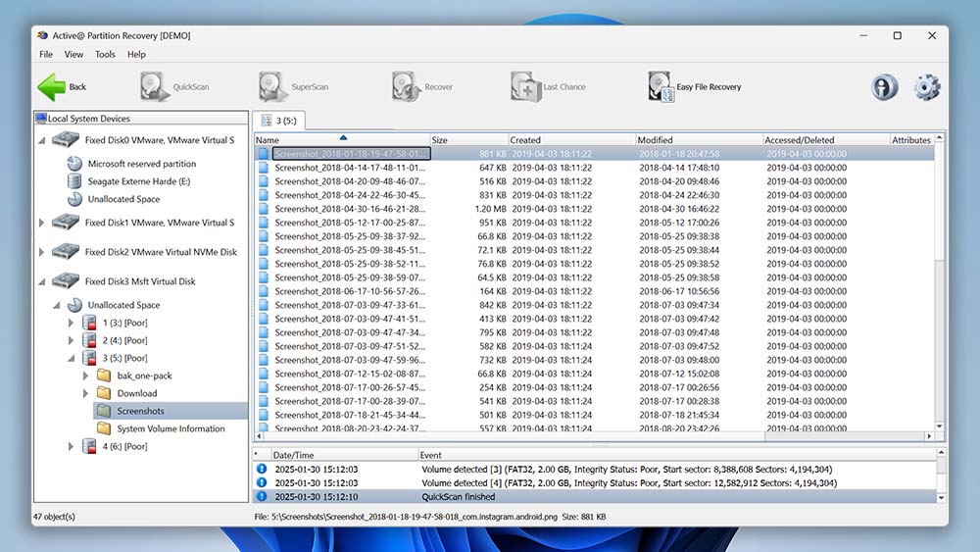
Task: Collapse Unallocated Space under Fixed Disk3
Action: pos(56,306)
